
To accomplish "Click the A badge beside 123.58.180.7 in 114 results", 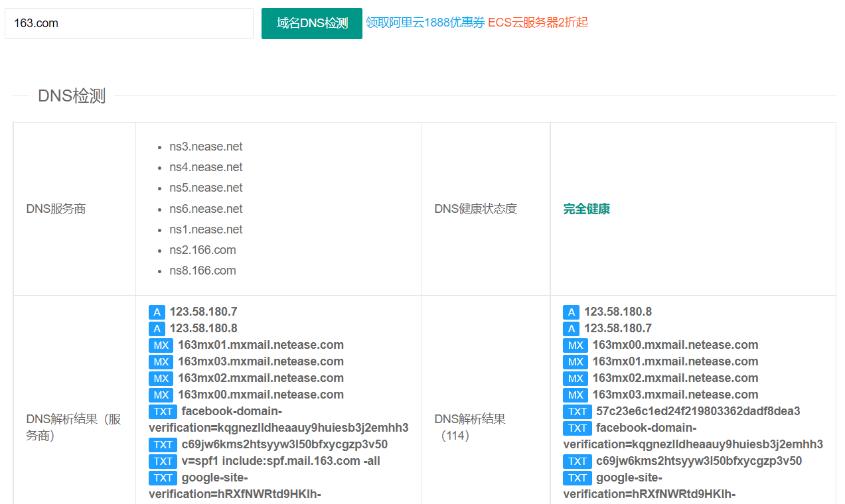I will (x=571, y=328).
